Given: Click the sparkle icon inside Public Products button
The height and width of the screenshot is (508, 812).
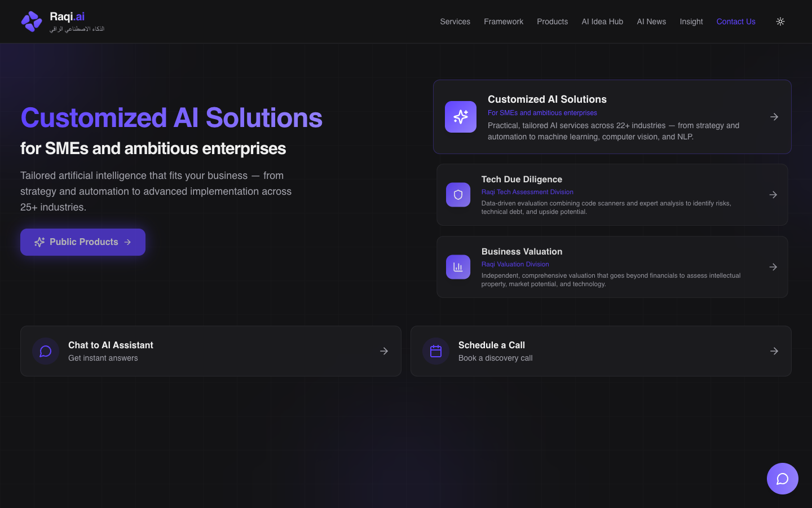Looking at the screenshot, I should 39,242.
